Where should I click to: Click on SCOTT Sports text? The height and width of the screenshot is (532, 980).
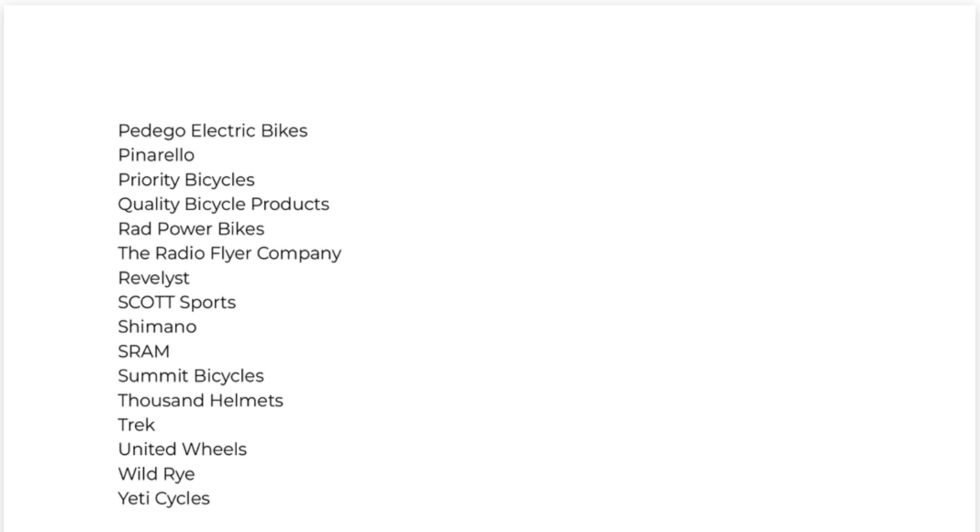[176, 303]
